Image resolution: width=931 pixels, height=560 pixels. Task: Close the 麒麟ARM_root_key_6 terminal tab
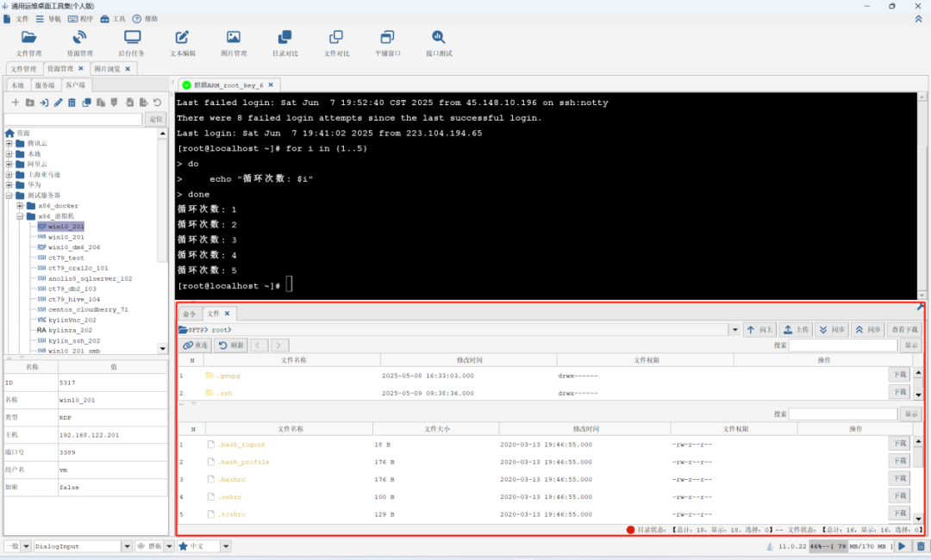(x=271, y=85)
